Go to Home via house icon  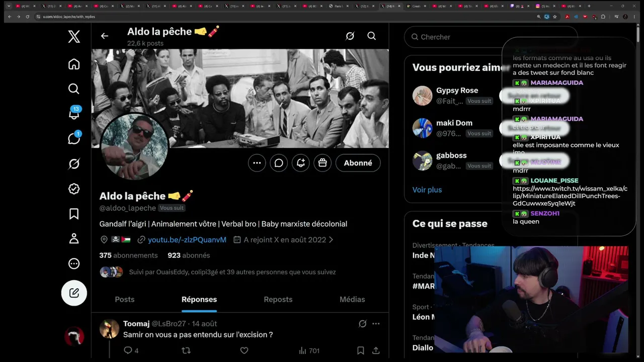click(74, 64)
